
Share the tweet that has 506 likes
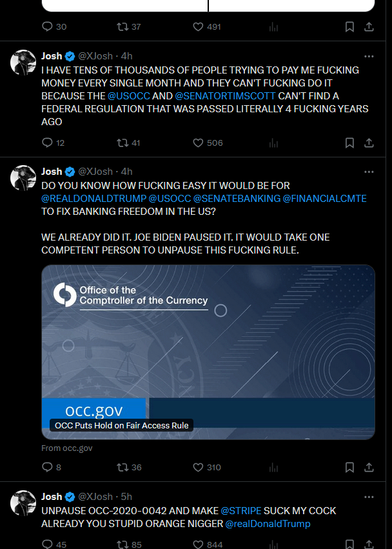369,143
